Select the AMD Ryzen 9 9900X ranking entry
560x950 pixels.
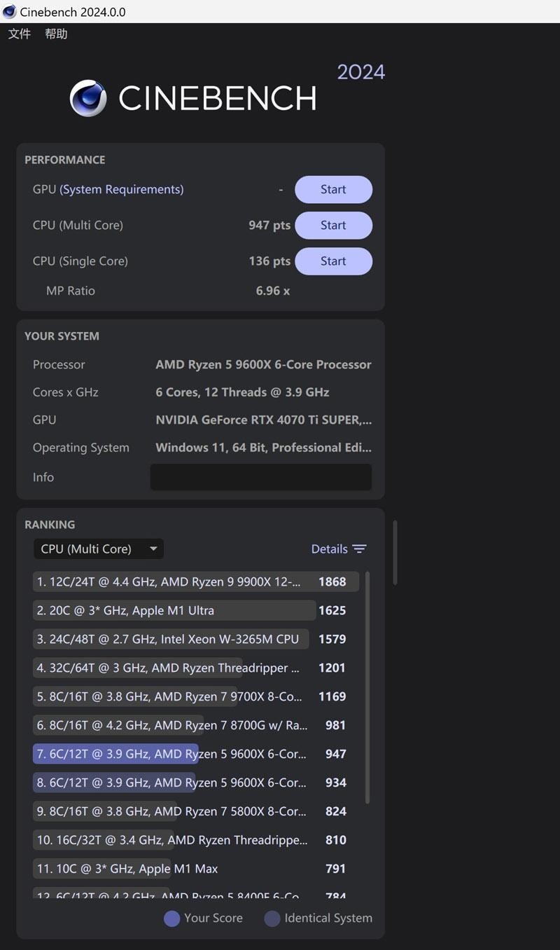[171, 581]
